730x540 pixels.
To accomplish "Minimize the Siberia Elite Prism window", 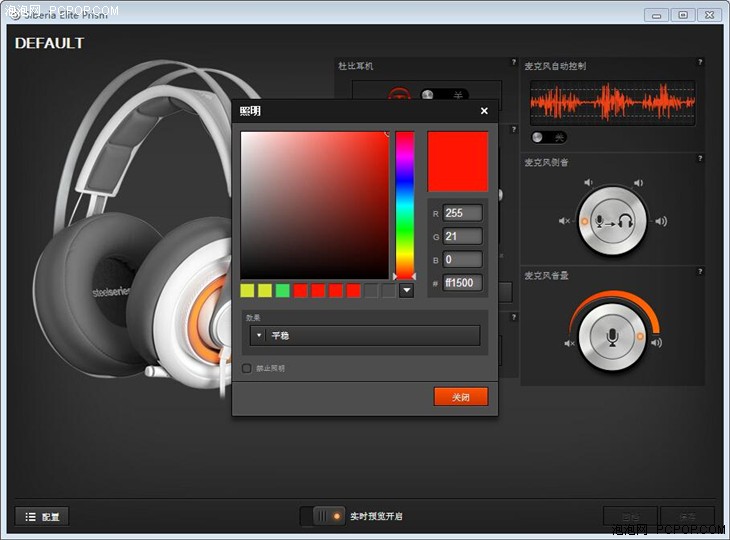I will click(656, 15).
